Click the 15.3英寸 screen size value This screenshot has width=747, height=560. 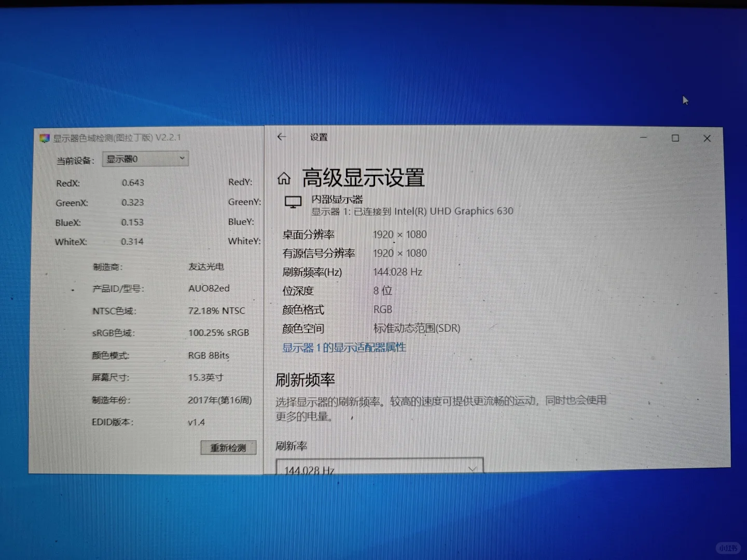205,377
